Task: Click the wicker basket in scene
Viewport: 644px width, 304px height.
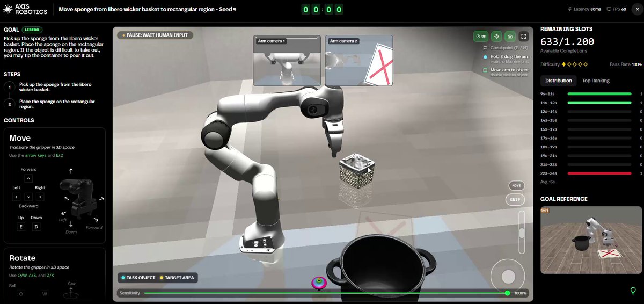Action: tap(357, 171)
